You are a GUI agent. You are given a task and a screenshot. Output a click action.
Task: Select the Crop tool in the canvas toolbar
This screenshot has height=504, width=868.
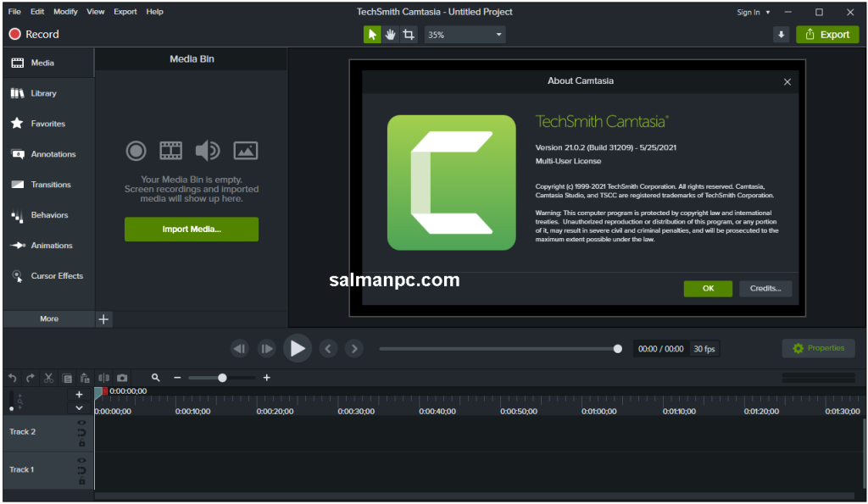(409, 34)
